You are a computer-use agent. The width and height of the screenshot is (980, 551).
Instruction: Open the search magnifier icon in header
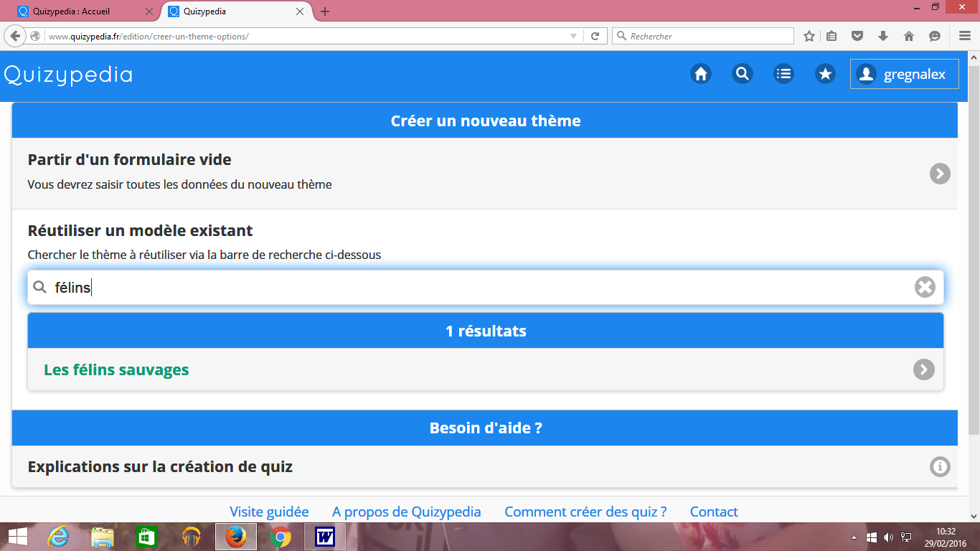[x=742, y=74]
